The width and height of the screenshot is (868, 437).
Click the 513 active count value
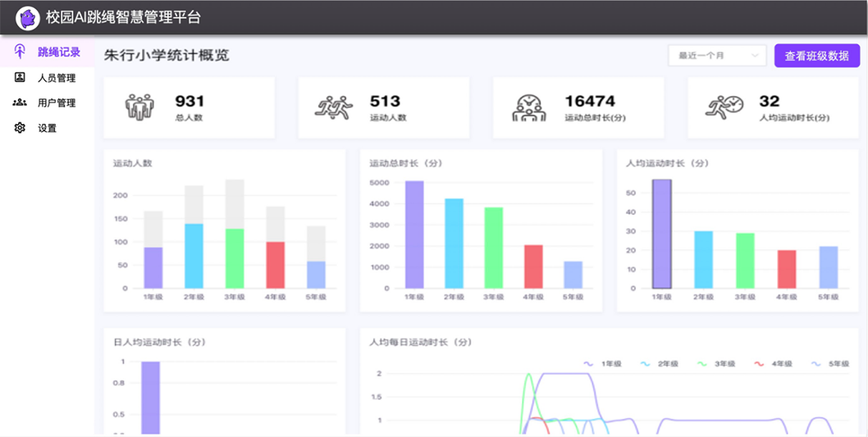(385, 101)
